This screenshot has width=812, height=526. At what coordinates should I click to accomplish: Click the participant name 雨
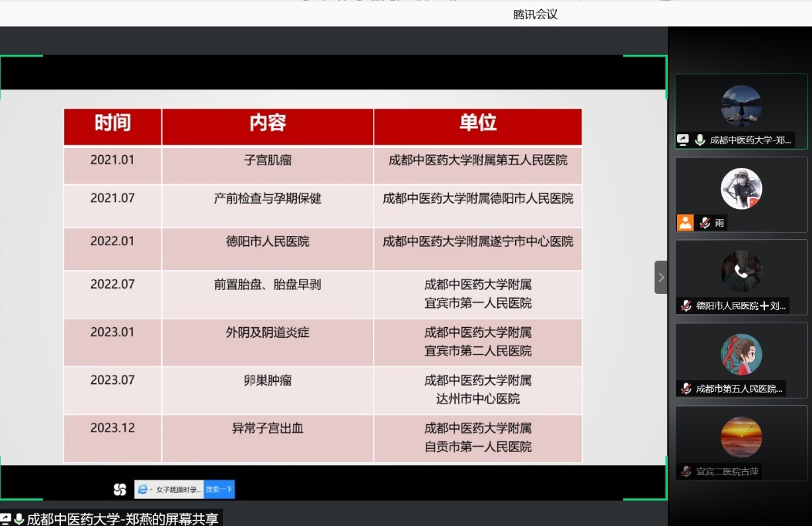coord(719,223)
